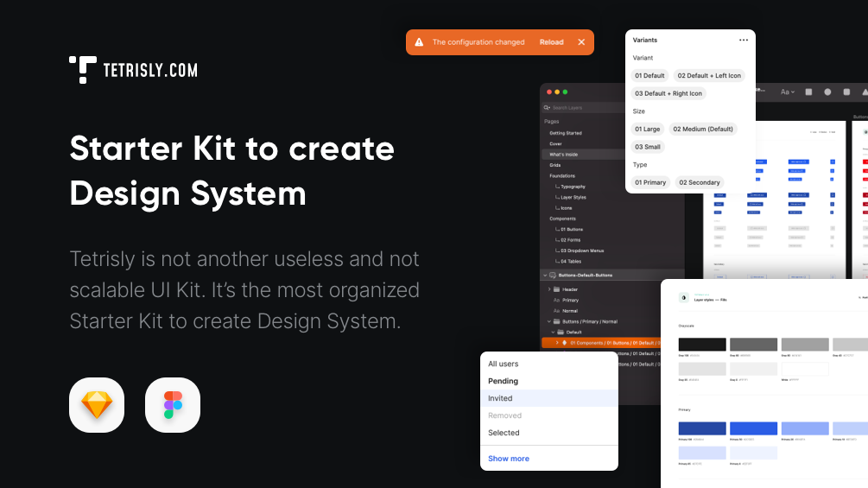868x488 pixels.
Task: Click the White swatch
Action: pyautogui.click(x=805, y=369)
